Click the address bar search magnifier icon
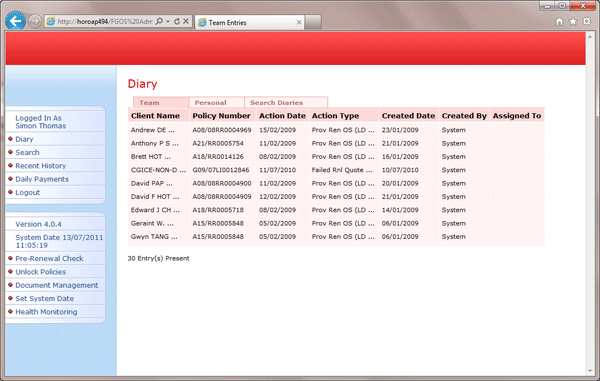The height and width of the screenshot is (381, 600). click(160, 21)
